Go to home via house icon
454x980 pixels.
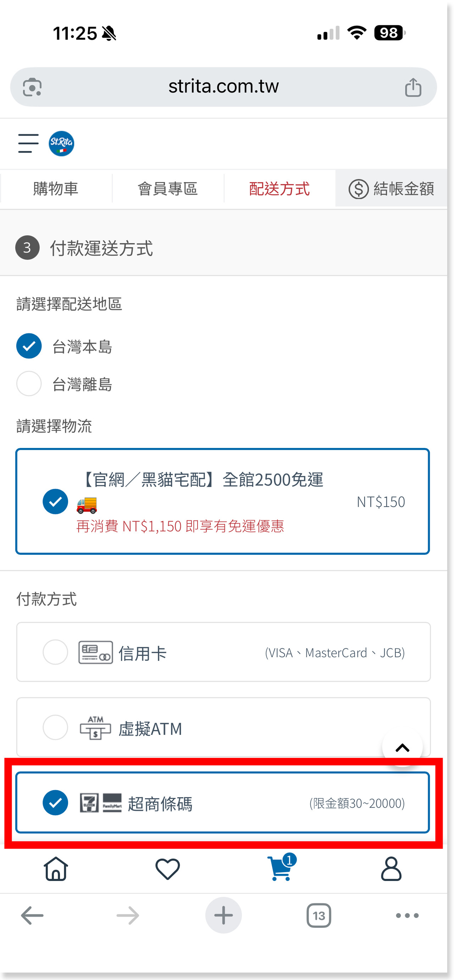[56, 869]
